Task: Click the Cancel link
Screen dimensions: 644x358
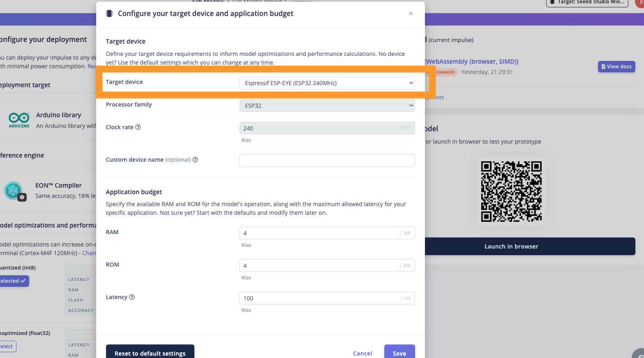Action: pyautogui.click(x=362, y=353)
